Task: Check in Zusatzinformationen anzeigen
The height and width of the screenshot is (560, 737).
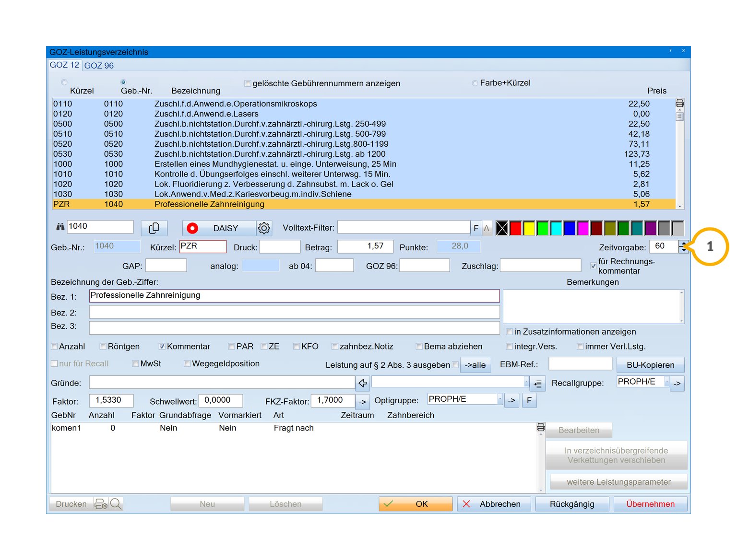Action: (x=509, y=332)
